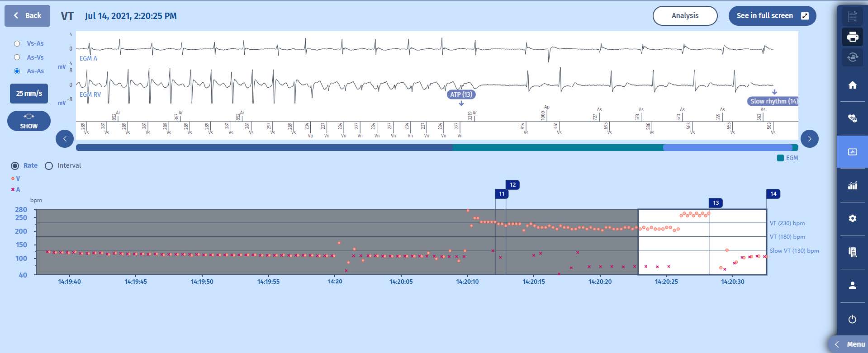Click the patient profile person icon
This screenshot has height=353, width=868.
pos(852,285)
